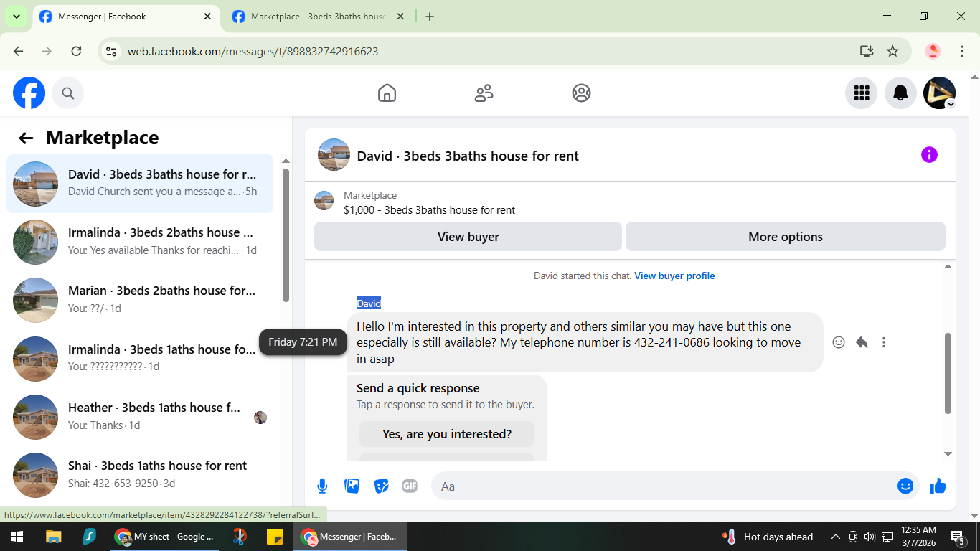
Task: Open the Windows Start menu
Action: coord(17,537)
